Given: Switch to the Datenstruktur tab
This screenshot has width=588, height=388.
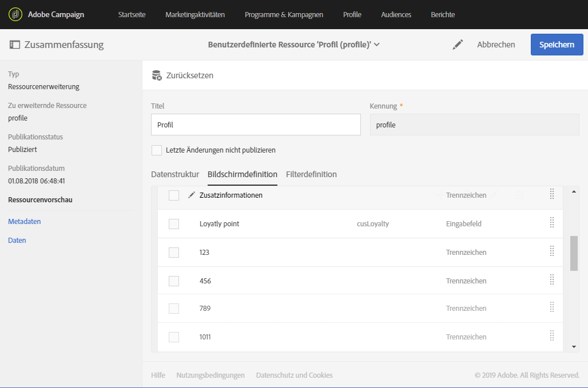Looking at the screenshot, I should click(175, 174).
